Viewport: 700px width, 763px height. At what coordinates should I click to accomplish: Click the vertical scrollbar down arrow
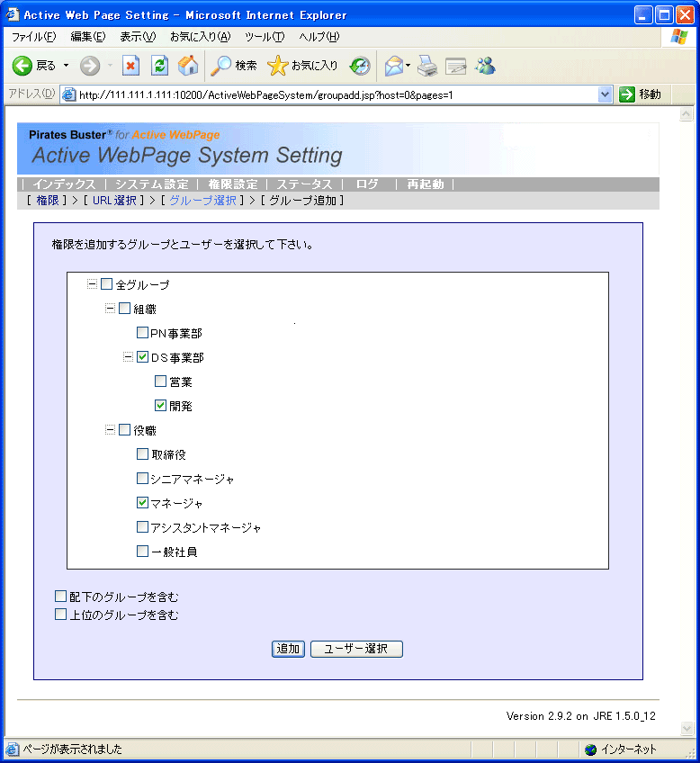pos(686,728)
